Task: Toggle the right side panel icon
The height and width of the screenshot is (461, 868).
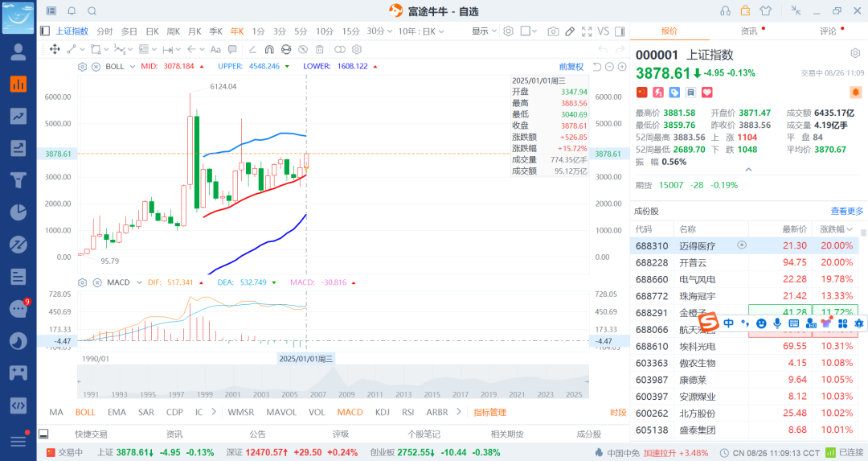Action: pyautogui.click(x=620, y=31)
